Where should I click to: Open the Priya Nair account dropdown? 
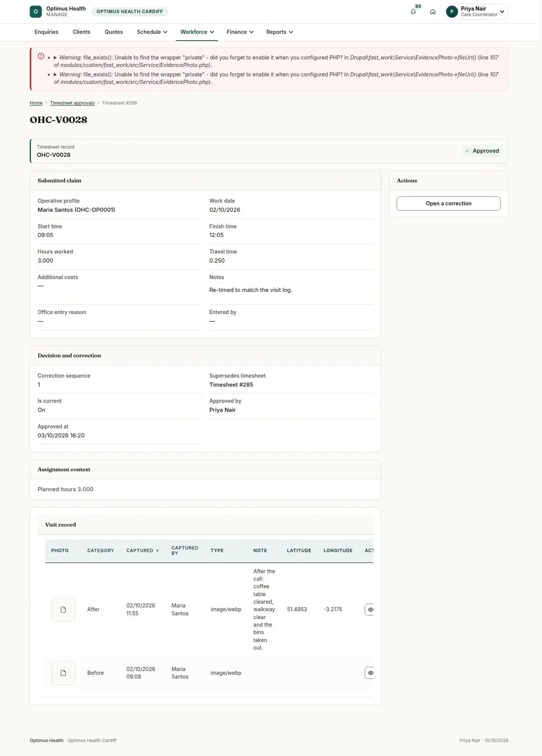(x=477, y=12)
